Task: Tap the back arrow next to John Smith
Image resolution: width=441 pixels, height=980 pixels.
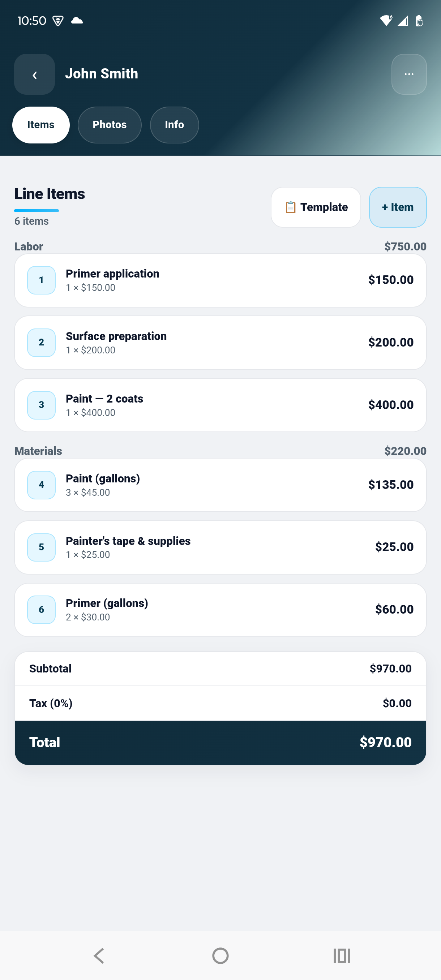Action: tap(34, 74)
